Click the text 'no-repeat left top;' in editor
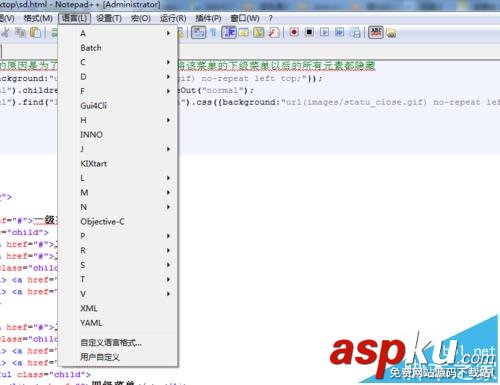 click(x=251, y=79)
